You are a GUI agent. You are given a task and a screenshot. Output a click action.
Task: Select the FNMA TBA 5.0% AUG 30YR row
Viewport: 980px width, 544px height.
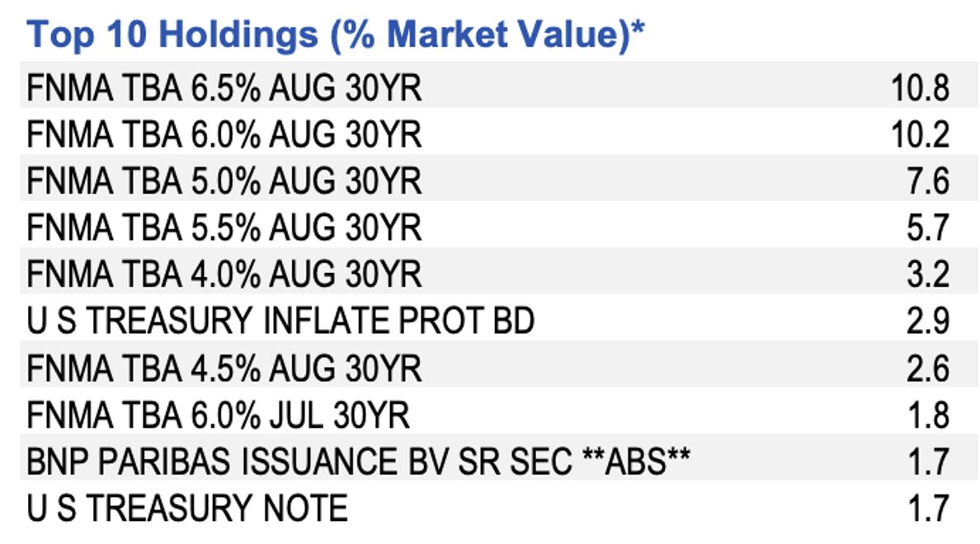pyautogui.click(x=224, y=181)
